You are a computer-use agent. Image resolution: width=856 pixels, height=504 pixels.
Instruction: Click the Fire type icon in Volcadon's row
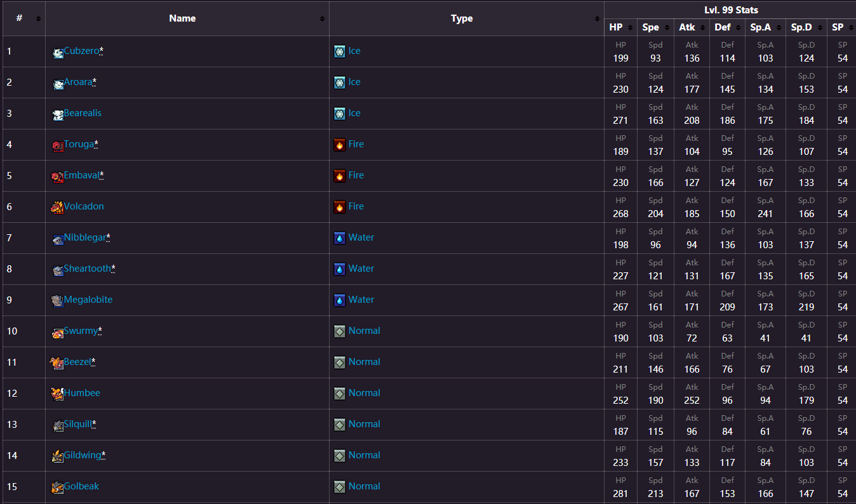[340, 207]
